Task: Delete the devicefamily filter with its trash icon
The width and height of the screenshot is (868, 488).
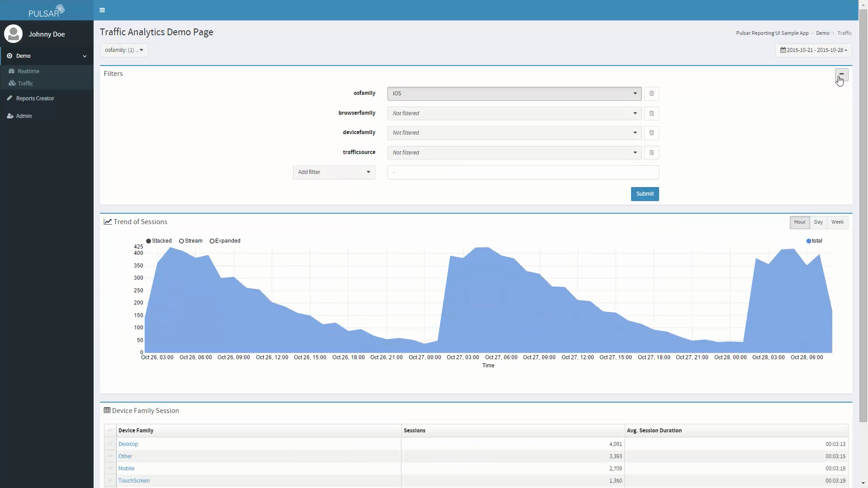Action: tap(651, 133)
